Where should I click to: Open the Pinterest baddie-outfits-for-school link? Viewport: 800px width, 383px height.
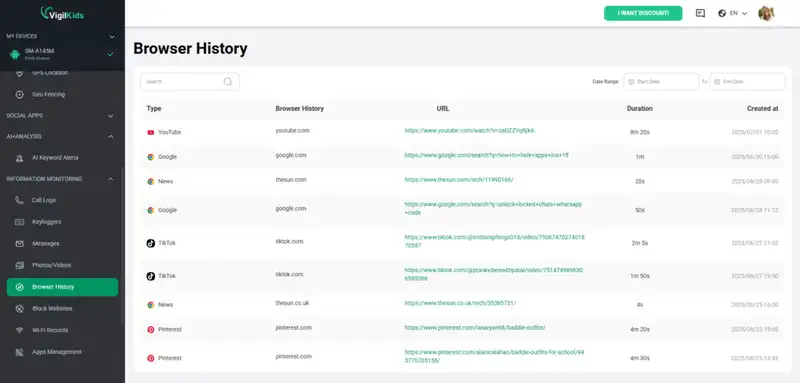[x=494, y=356]
